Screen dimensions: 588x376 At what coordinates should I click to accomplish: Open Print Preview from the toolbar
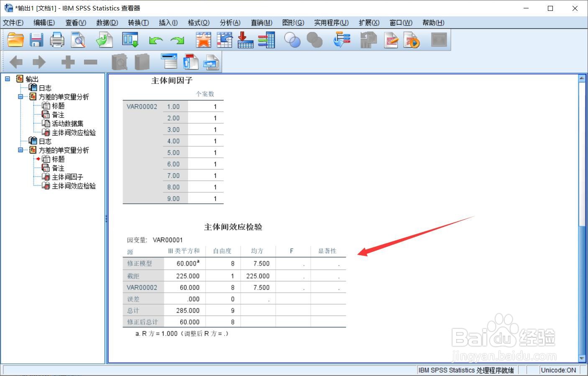click(x=78, y=40)
